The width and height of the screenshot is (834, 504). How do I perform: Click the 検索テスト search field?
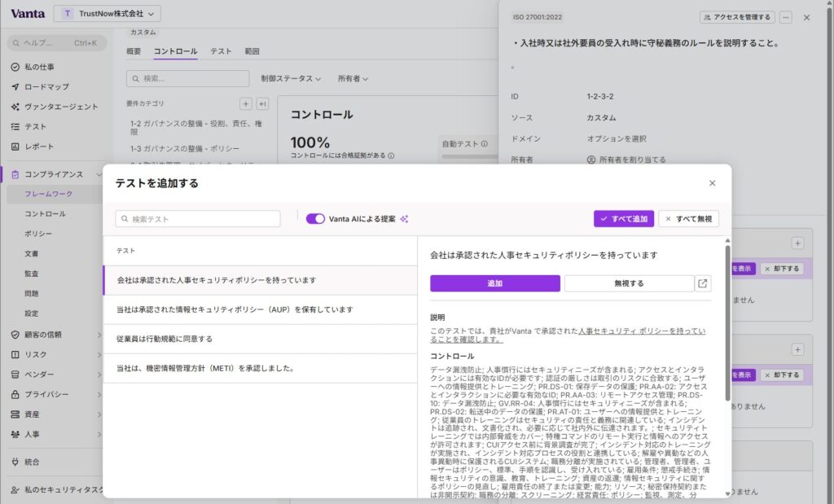click(198, 218)
